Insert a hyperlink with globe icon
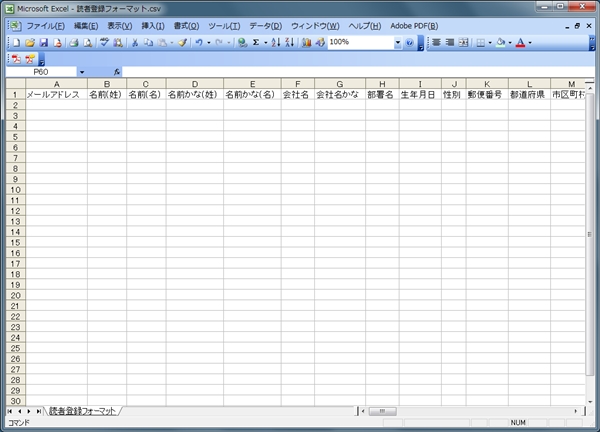 (x=242, y=42)
